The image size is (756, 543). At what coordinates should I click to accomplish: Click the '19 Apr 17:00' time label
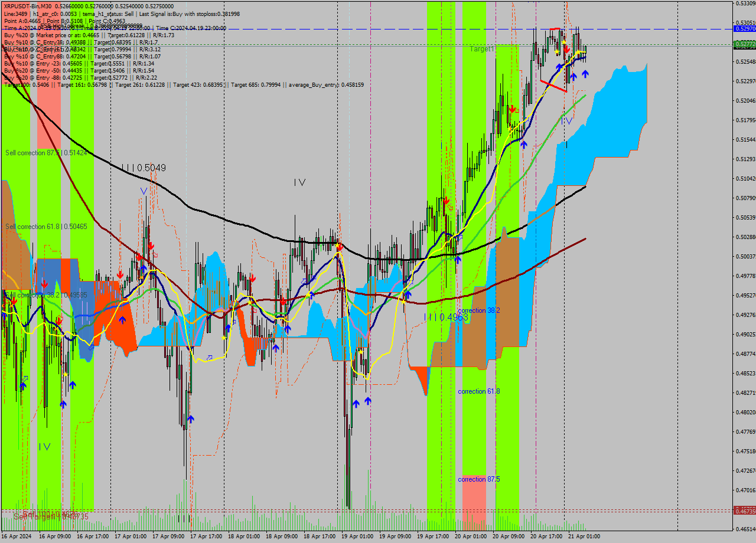click(433, 537)
